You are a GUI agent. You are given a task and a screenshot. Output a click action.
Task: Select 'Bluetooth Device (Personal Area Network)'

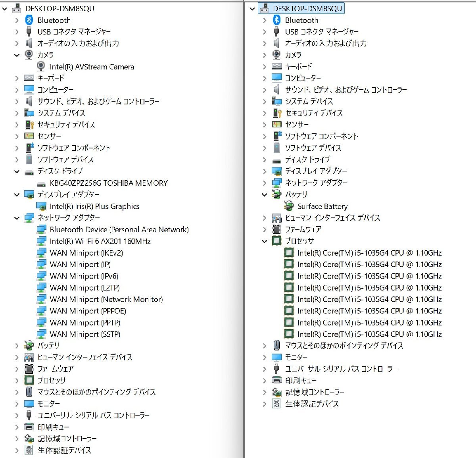pos(119,229)
